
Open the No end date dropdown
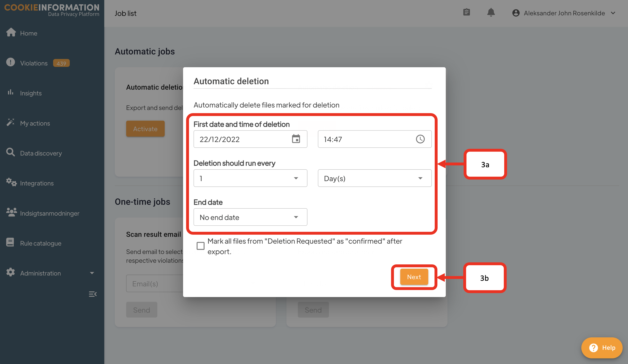coord(250,217)
